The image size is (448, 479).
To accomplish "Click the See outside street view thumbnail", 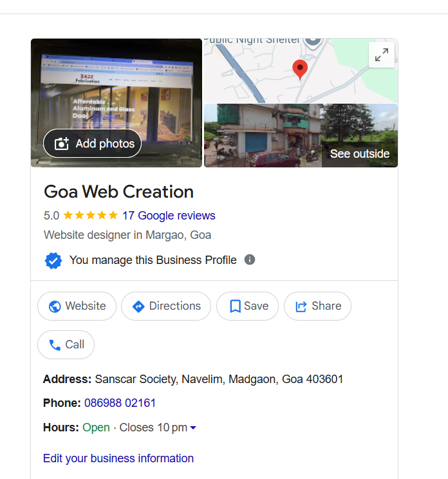I will 301,136.
